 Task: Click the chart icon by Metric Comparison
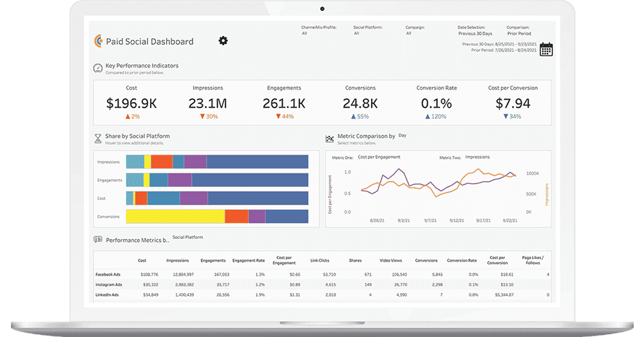pyautogui.click(x=329, y=139)
